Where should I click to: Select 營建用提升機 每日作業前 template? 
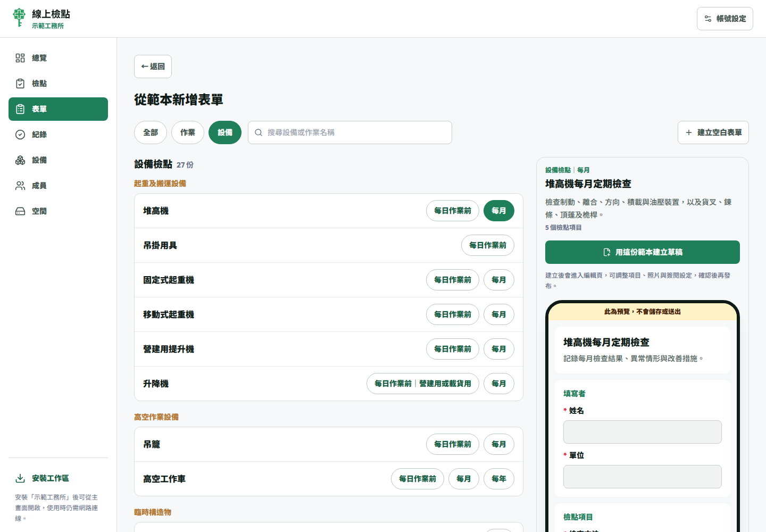coord(453,349)
